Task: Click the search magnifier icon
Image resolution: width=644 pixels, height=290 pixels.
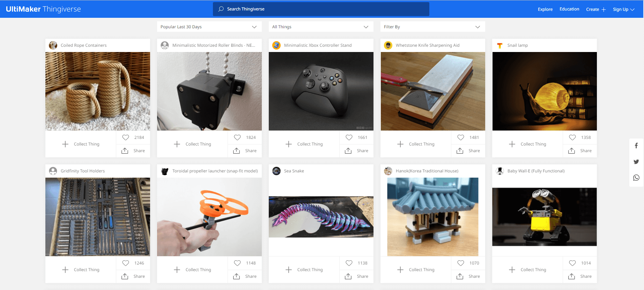Action: pos(221,9)
